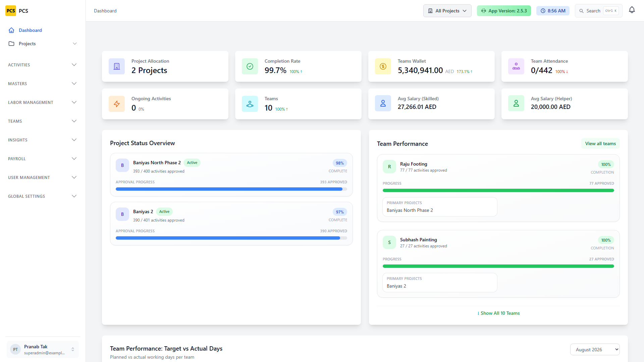644x362 pixels.
Task: Click View all teams button
Action: 600,143
